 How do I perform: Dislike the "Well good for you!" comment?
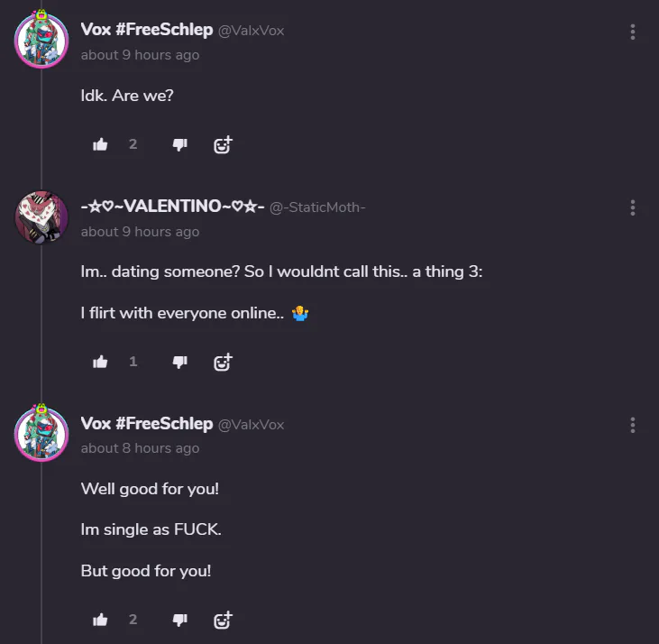(180, 620)
